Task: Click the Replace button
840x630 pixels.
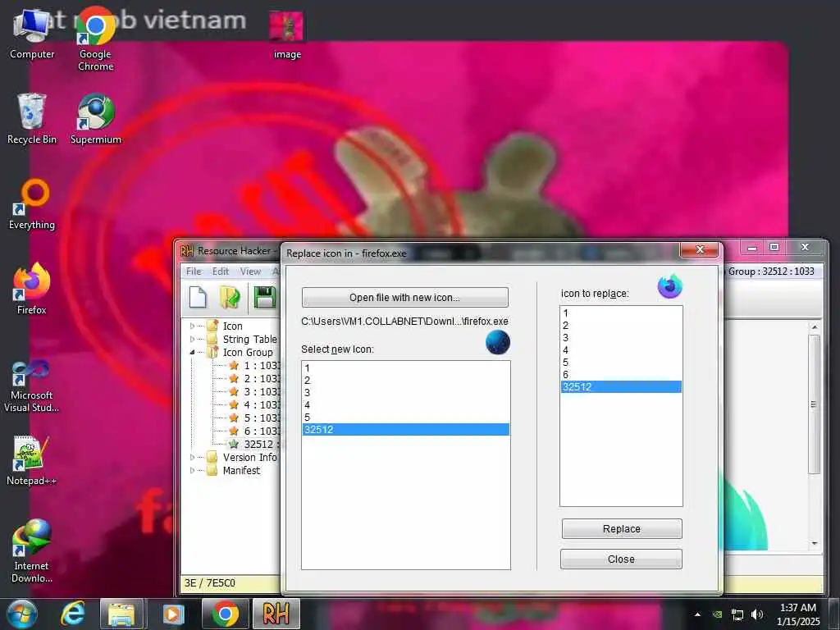Action: tap(622, 529)
